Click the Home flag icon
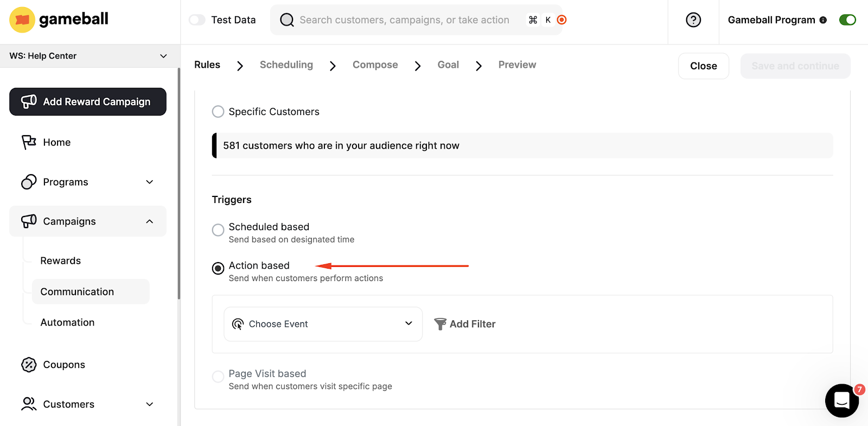 point(29,142)
